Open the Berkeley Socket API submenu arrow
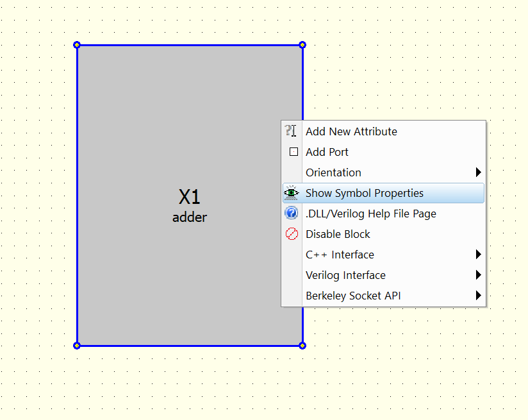Screen dimensions: 528x420 click(x=478, y=296)
